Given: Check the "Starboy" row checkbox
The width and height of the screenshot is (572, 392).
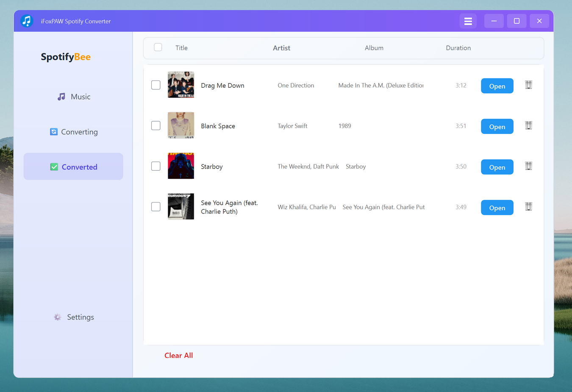Looking at the screenshot, I should [x=155, y=166].
